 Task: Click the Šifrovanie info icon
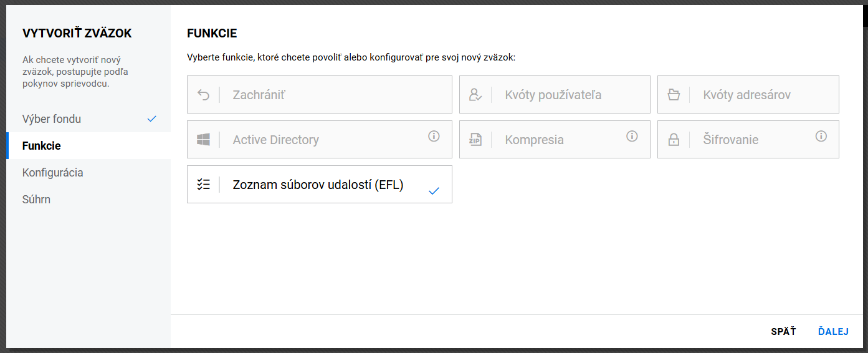pos(821,136)
